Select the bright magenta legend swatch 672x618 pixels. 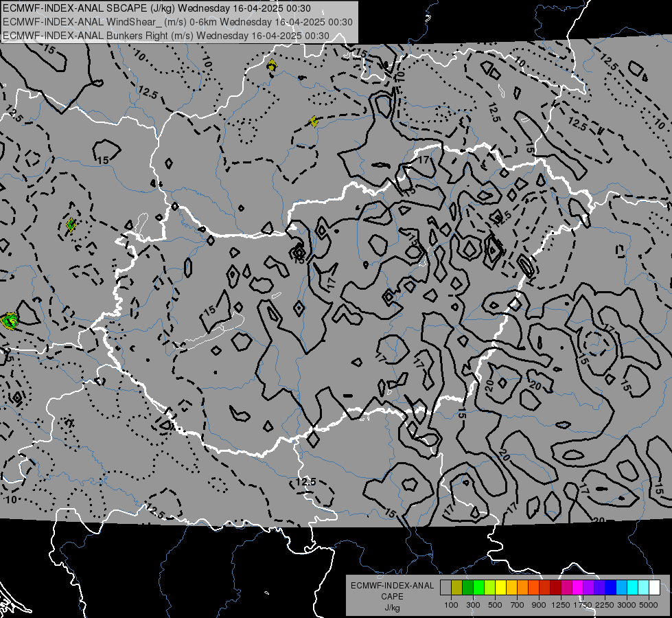point(578,588)
